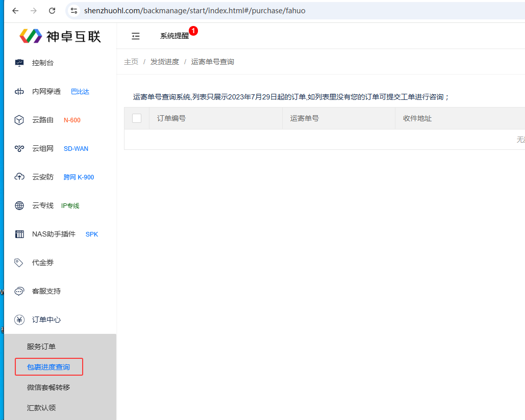Select 微信套餐转移 submenu item
This screenshot has height=420, width=525.
point(48,387)
